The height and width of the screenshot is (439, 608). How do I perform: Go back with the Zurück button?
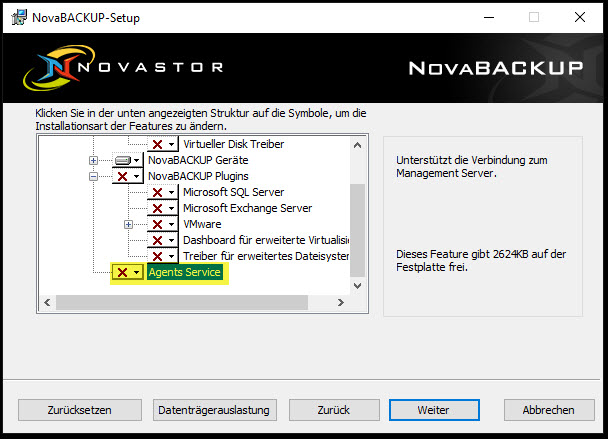tap(334, 410)
